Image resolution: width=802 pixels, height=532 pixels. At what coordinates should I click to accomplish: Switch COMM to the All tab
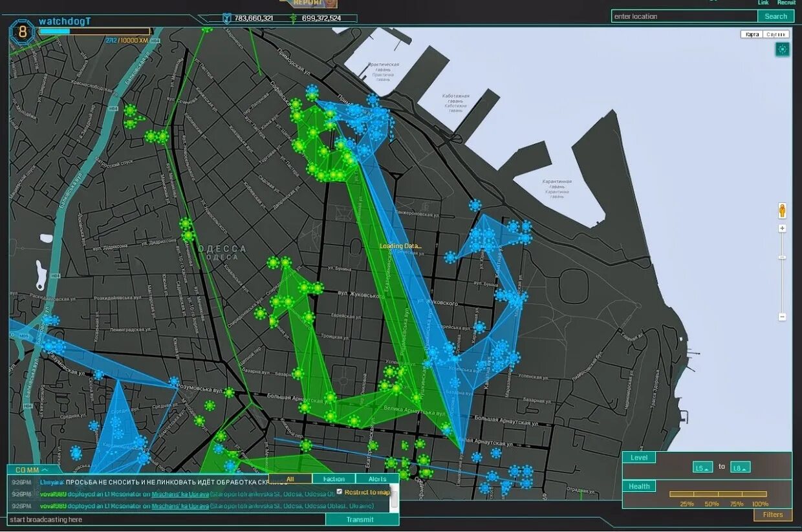(x=290, y=479)
